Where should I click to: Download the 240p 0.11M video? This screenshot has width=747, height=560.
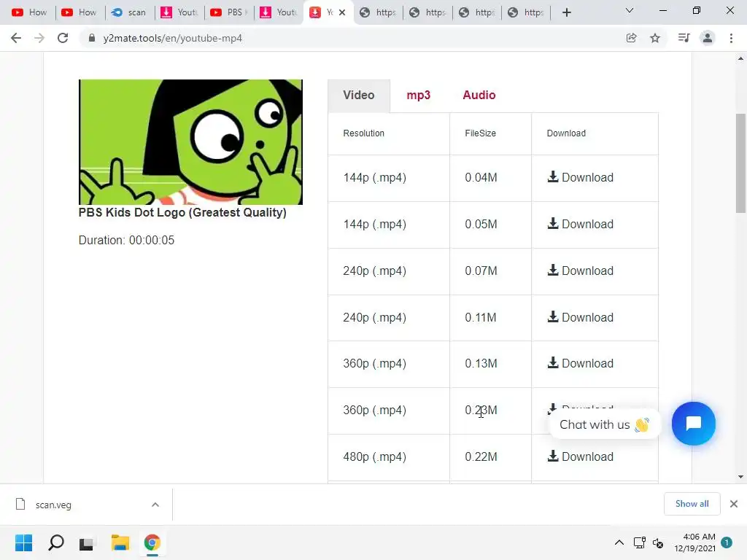coord(580,317)
